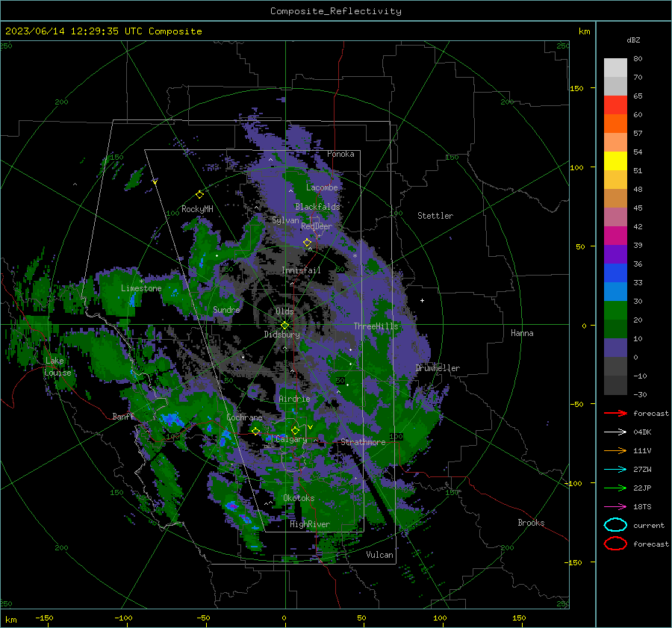Screen dimensions: 672x628
Task: Click the RedDeer city label
Action: [317, 226]
